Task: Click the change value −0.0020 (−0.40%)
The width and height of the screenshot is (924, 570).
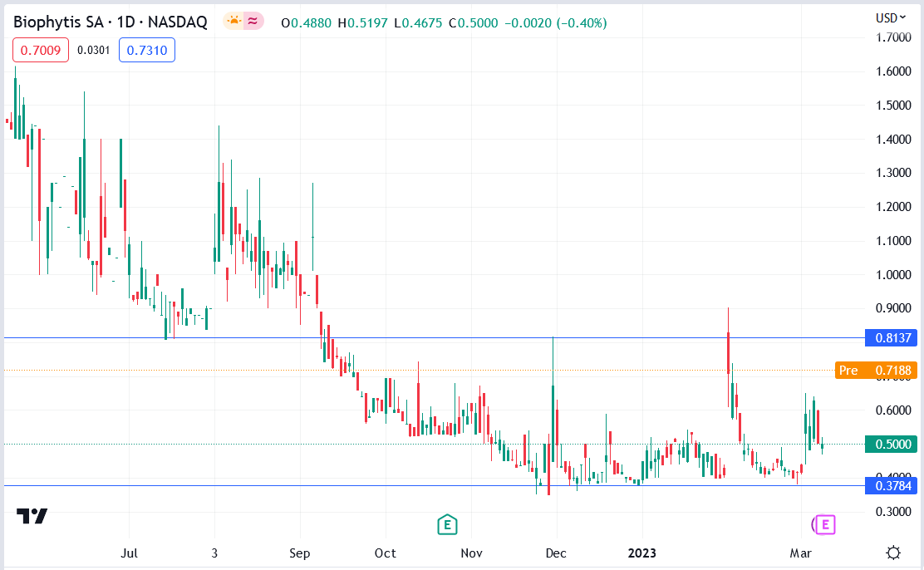Action: [556, 23]
